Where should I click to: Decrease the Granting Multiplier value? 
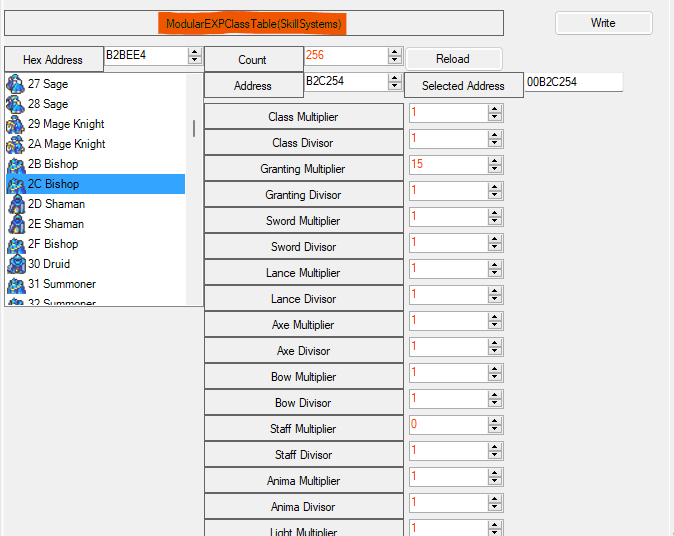point(494,170)
